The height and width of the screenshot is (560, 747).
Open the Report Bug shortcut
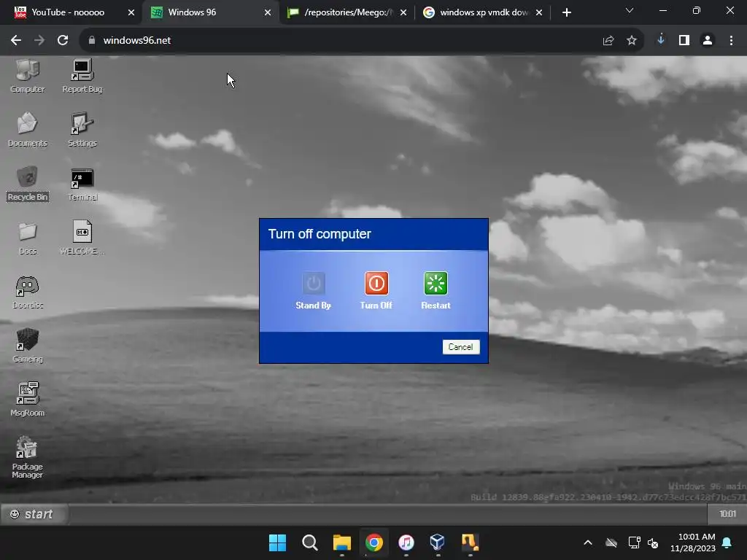(82, 76)
